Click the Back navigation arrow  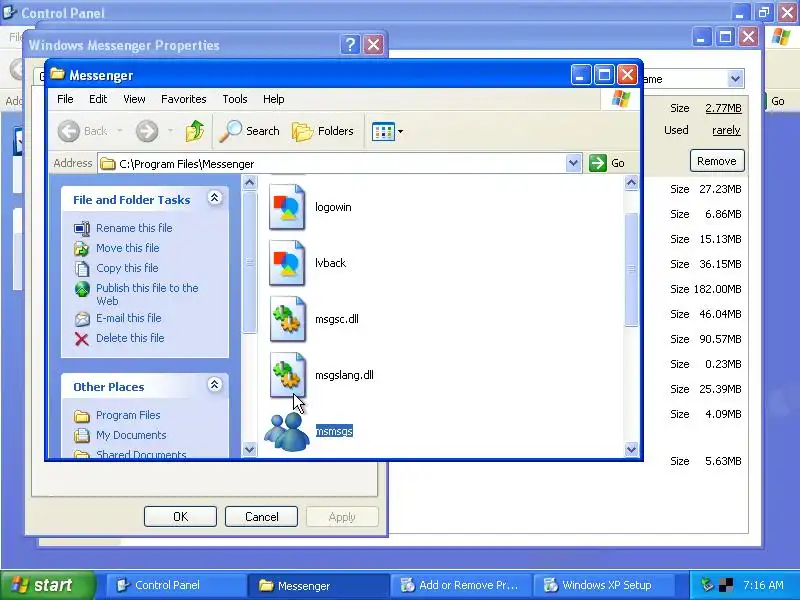click(69, 131)
